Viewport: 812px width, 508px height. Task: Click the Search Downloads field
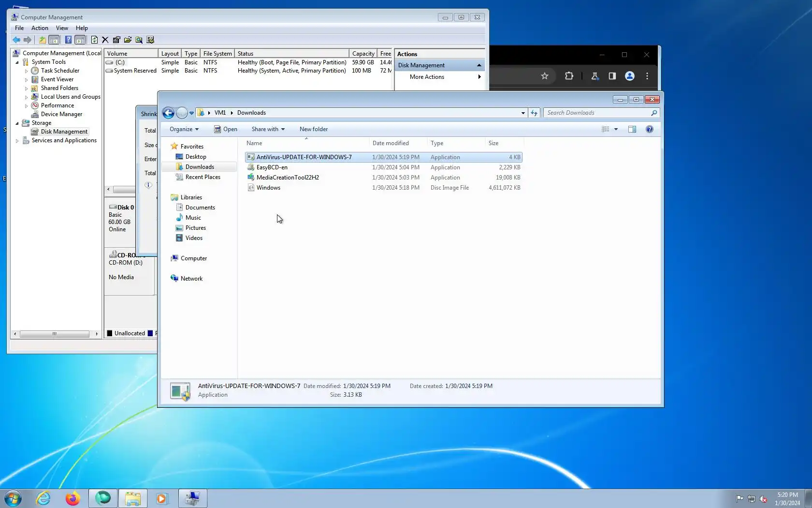point(601,113)
